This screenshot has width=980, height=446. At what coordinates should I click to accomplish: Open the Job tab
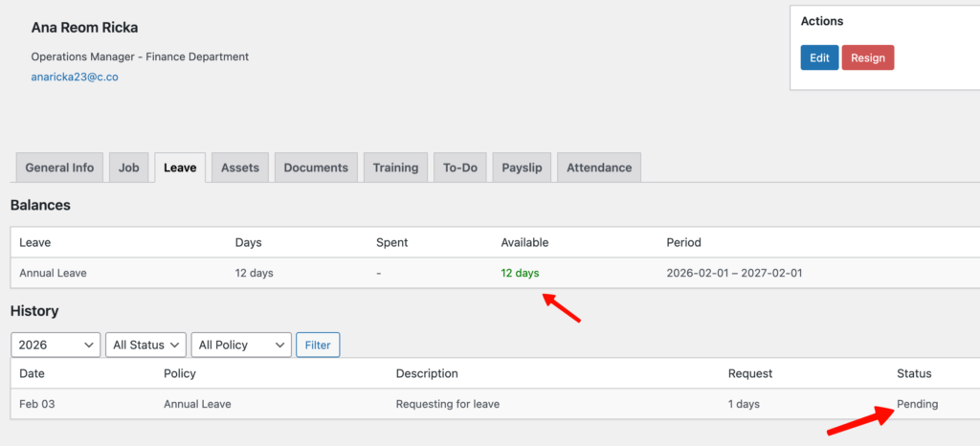[129, 167]
